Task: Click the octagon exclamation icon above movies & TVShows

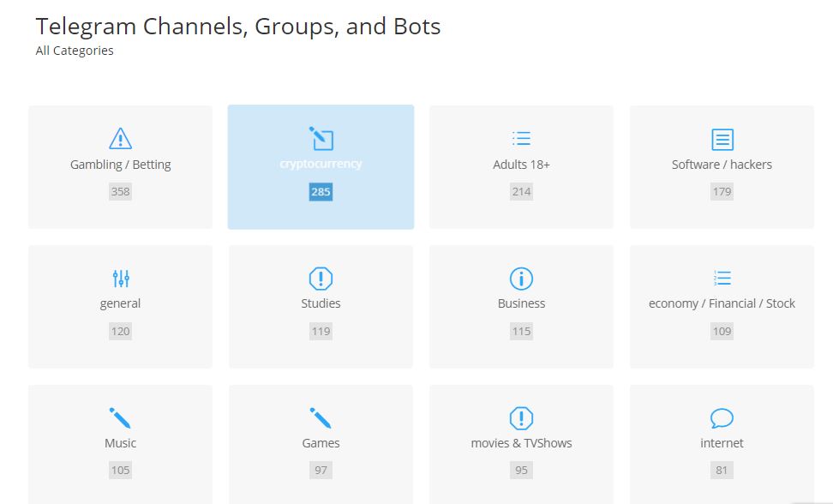Action: pos(521,418)
